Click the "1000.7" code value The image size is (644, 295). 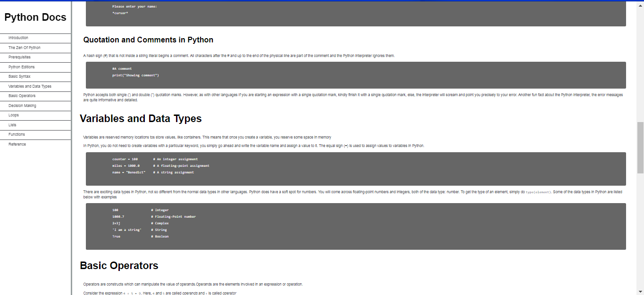point(118,217)
